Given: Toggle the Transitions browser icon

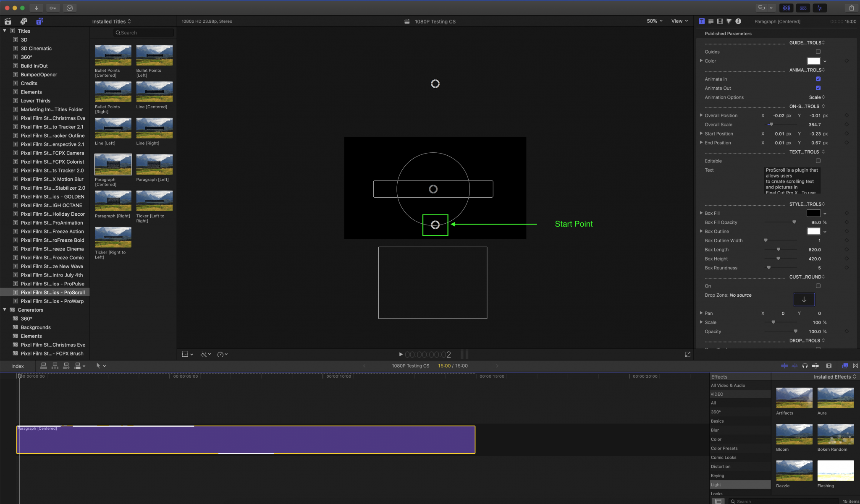Looking at the screenshot, I should pos(855,366).
